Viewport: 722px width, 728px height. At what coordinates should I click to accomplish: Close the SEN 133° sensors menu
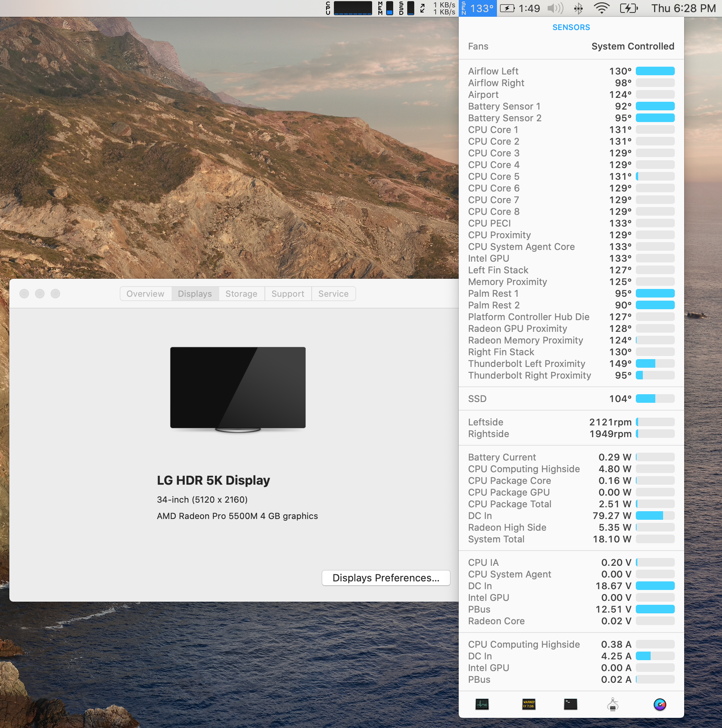tap(478, 8)
